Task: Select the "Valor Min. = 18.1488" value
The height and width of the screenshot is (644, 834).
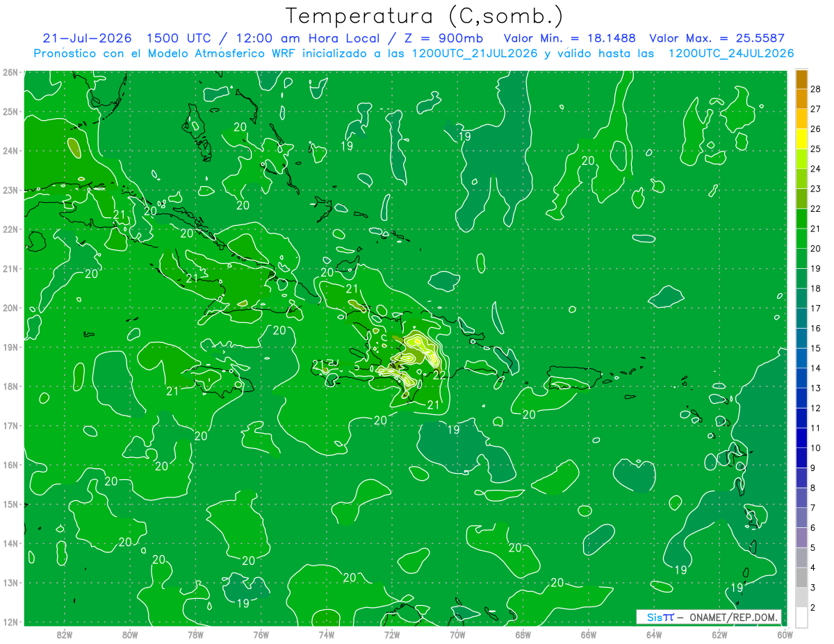Action: point(570,38)
